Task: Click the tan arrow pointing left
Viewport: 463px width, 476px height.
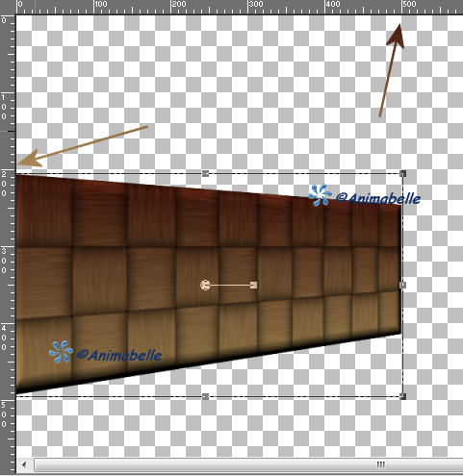Action: pyautogui.click(x=82, y=146)
